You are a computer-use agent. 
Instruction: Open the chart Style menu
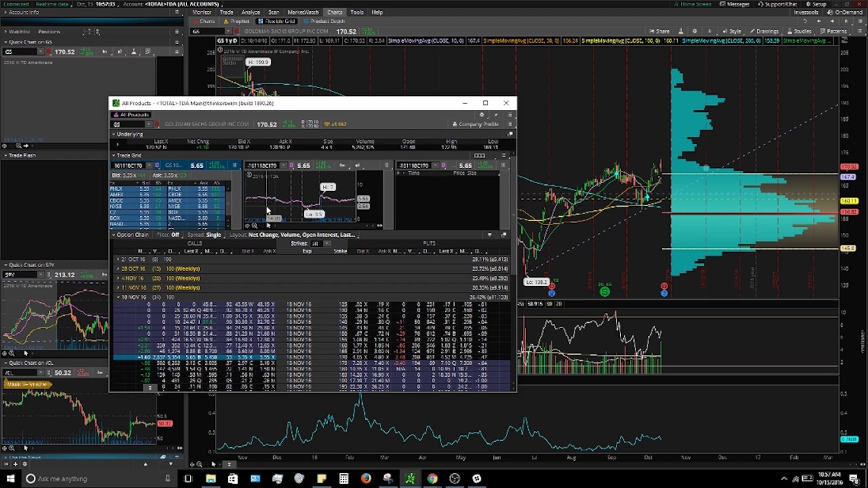[732, 31]
